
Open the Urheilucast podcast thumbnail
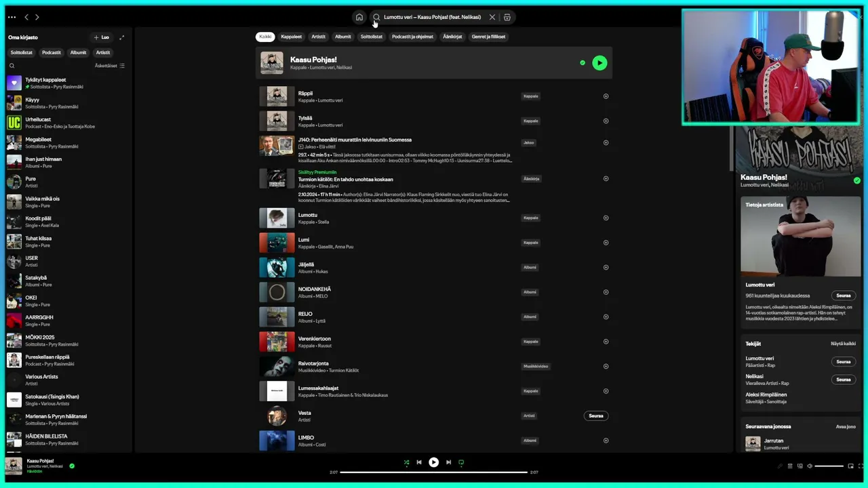[x=14, y=123]
